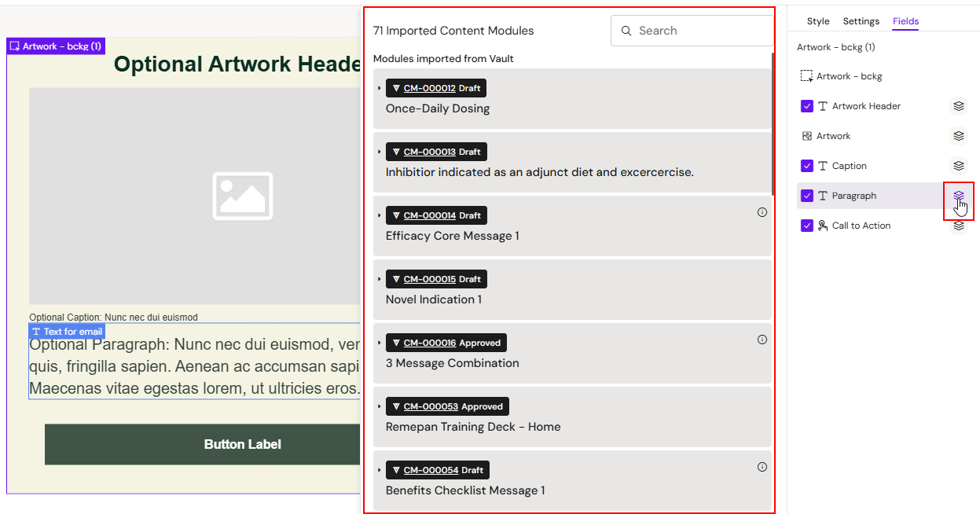Open the CM-000014 link
Screen dimensions: 980x514
[430, 215]
